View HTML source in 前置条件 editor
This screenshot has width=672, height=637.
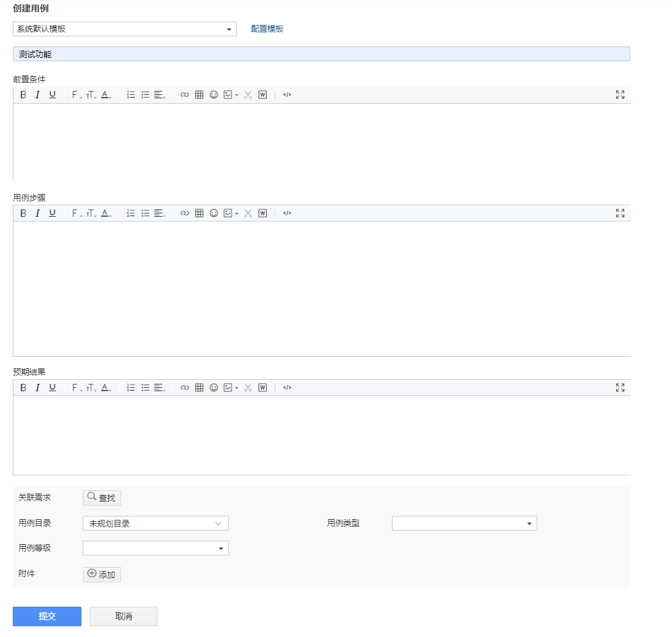point(287,95)
